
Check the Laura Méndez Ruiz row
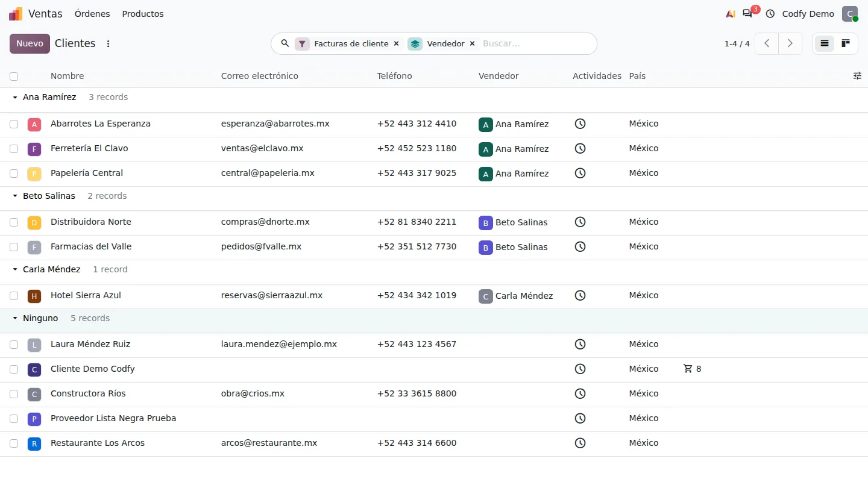[14, 345]
